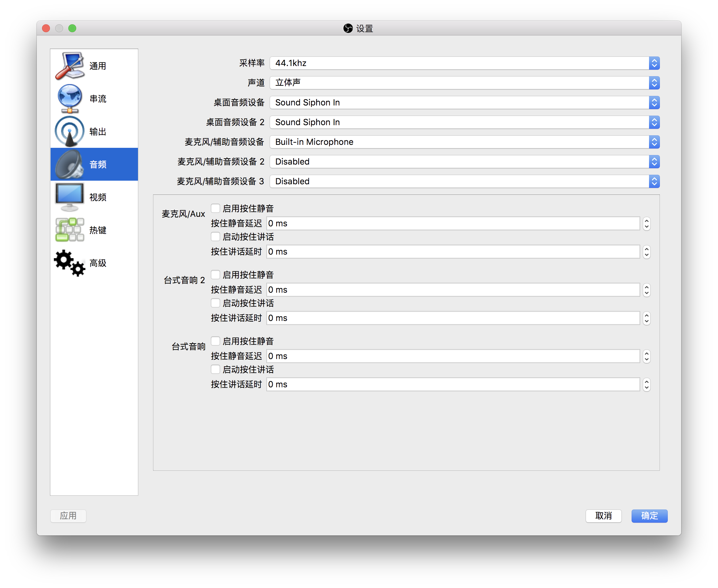Focus 台式音响 按住讲话延时 input field
Screen dimensions: 718x588
[453, 385]
